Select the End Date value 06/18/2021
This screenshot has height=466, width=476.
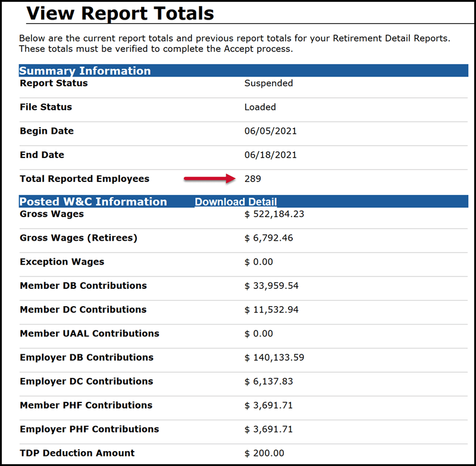270,155
